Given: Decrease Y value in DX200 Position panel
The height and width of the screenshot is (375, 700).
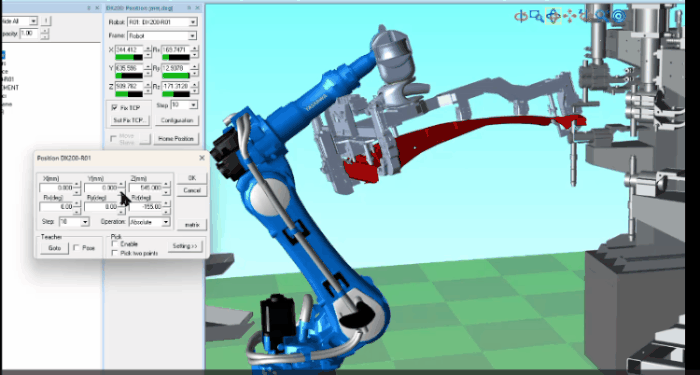Looking at the screenshot, I should [x=148, y=73].
